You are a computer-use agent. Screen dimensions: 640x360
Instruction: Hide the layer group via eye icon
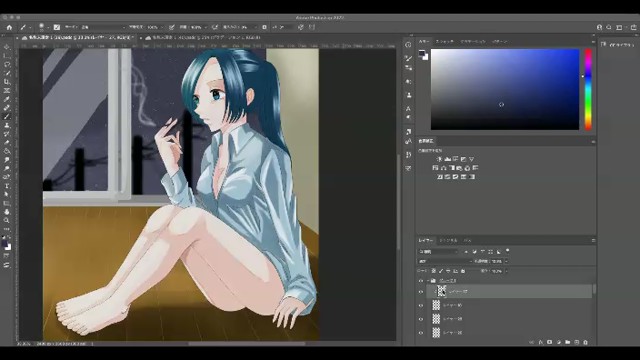(x=421, y=281)
